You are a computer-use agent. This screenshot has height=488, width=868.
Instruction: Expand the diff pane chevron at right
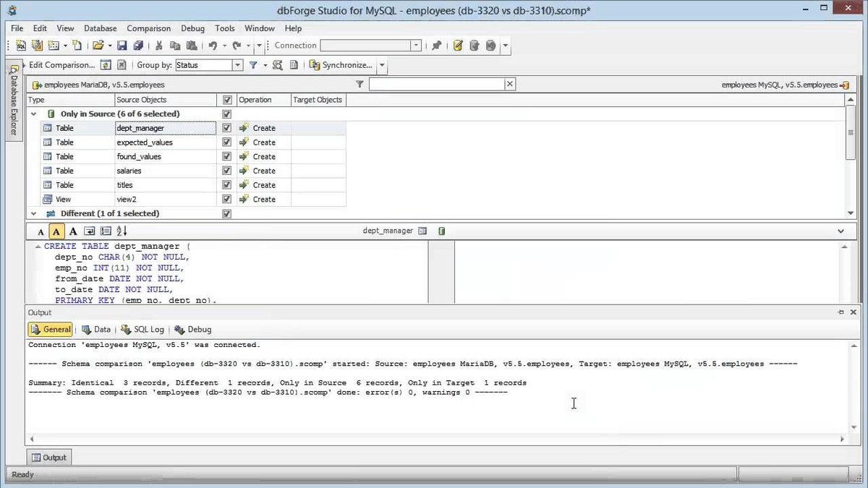[841, 231]
